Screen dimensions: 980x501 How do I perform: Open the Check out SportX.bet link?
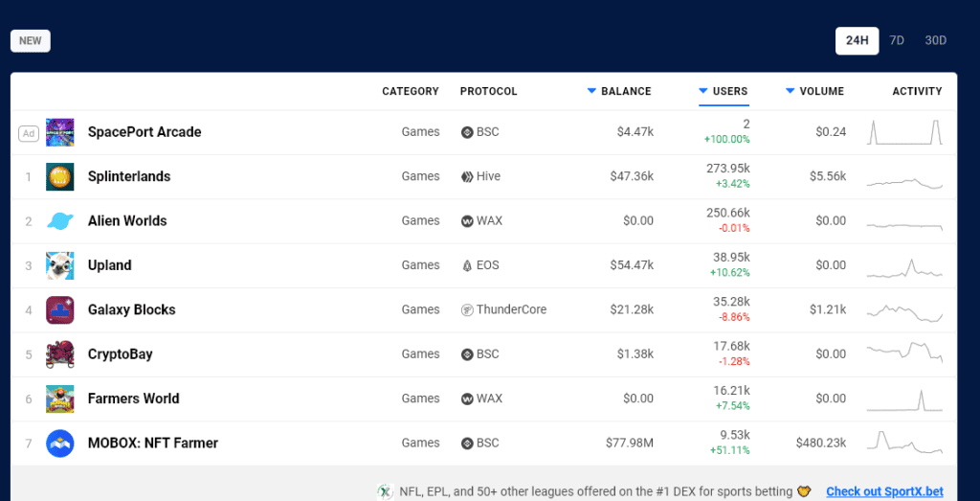coord(884,492)
